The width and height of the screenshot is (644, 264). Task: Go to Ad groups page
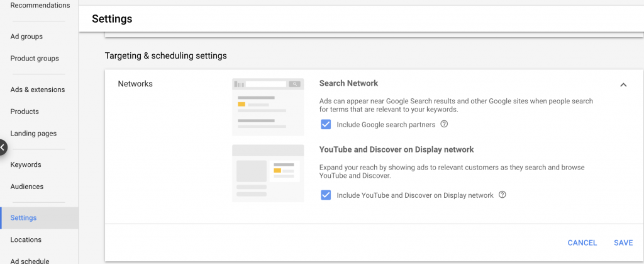pos(26,37)
